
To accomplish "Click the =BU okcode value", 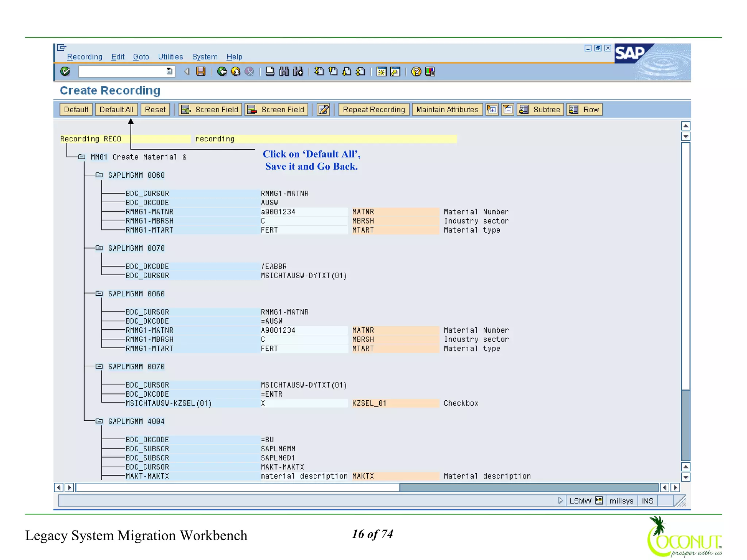I will 267,440.
